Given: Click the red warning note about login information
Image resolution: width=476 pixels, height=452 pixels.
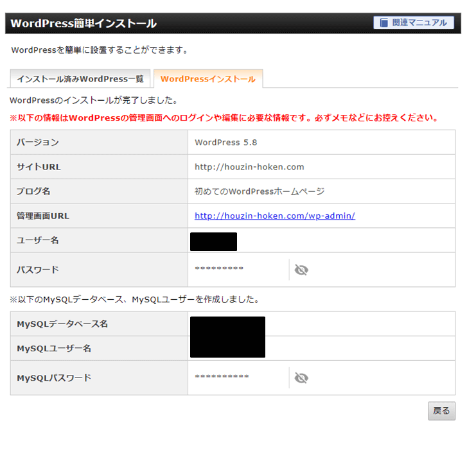Looking at the screenshot, I should point(224,117).
